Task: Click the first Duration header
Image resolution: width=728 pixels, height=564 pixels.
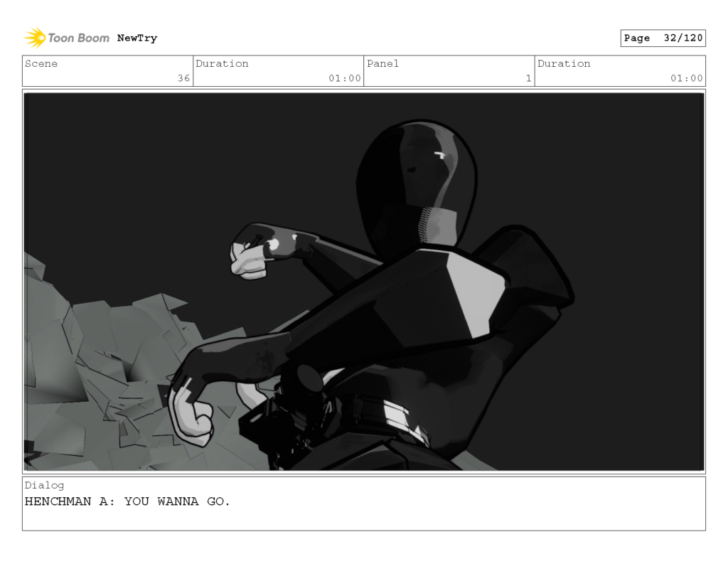Action: [223, 63]
